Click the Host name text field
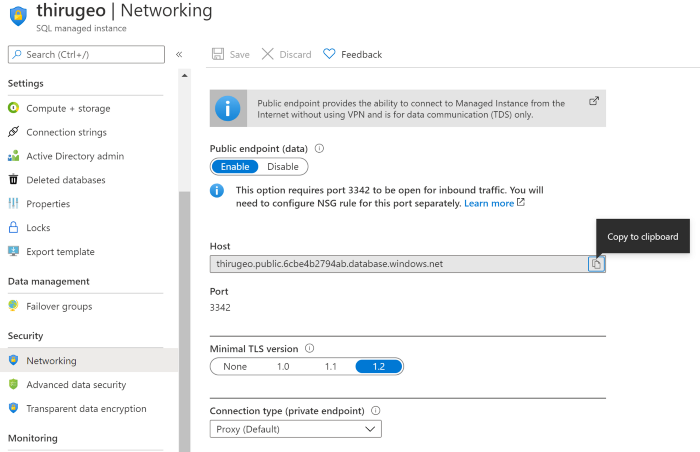 pos(399,264)
